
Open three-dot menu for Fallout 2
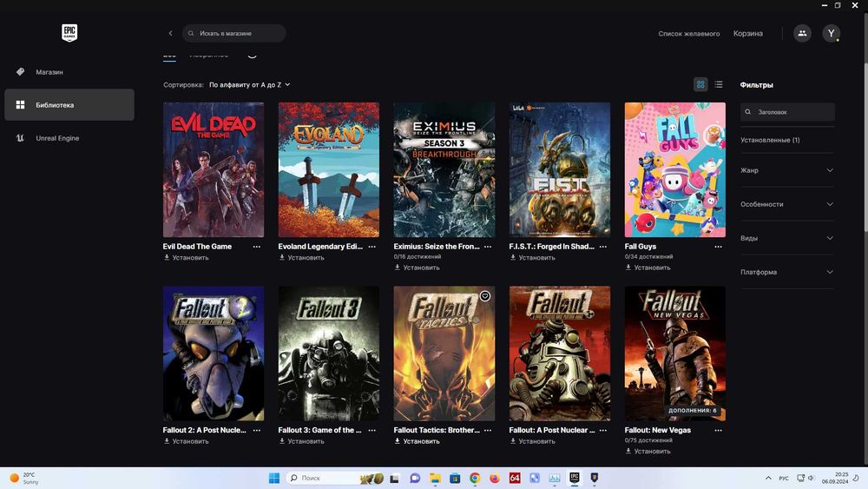point(257,430)
